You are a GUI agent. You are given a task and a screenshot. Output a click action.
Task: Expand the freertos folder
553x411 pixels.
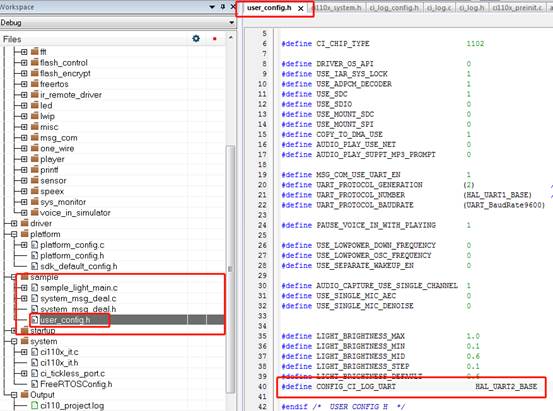click(24, 84)
